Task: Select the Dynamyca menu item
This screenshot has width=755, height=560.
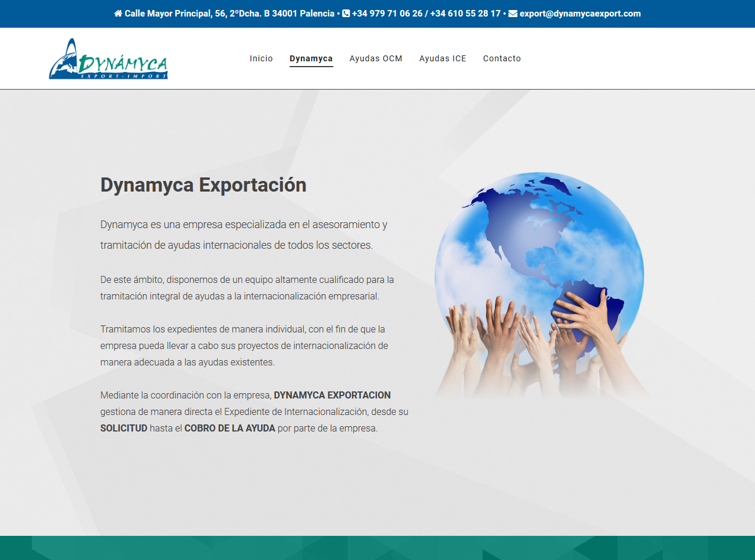Action: [x=311, y=58]
